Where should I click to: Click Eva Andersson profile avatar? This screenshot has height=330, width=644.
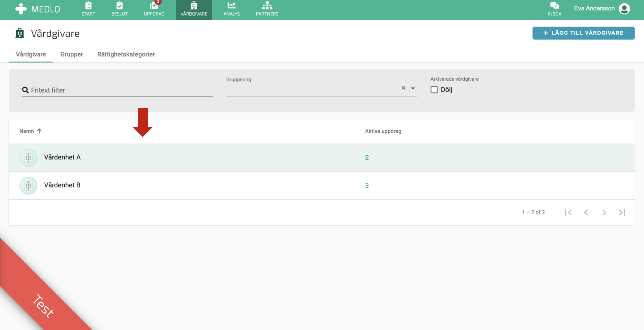pos(624,9)
